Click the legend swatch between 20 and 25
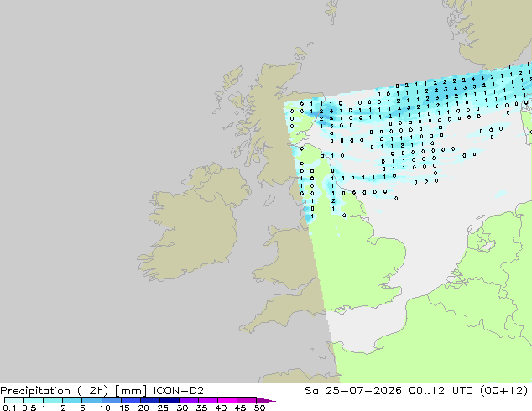532x411 pixels. pyautogui.click(x=150, y=400)
